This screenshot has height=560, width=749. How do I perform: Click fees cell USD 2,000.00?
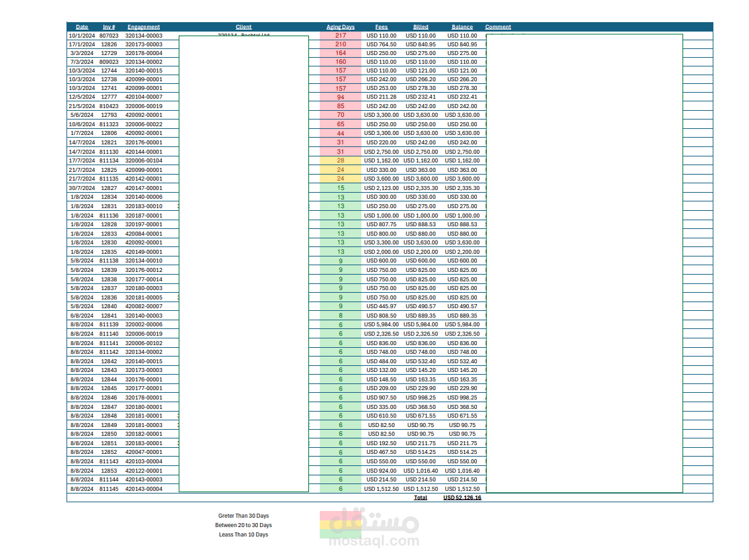[x=381, y=252]
